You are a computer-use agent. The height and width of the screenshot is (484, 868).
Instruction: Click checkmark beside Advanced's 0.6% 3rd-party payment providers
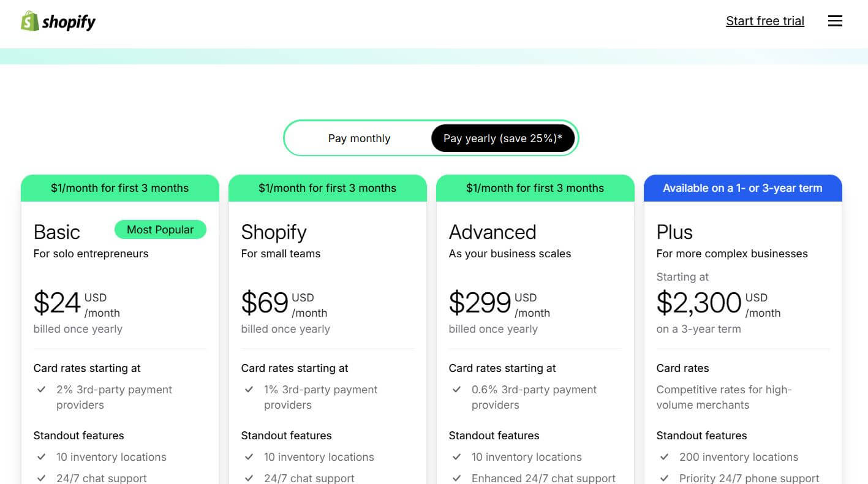[x=457, y=390]
